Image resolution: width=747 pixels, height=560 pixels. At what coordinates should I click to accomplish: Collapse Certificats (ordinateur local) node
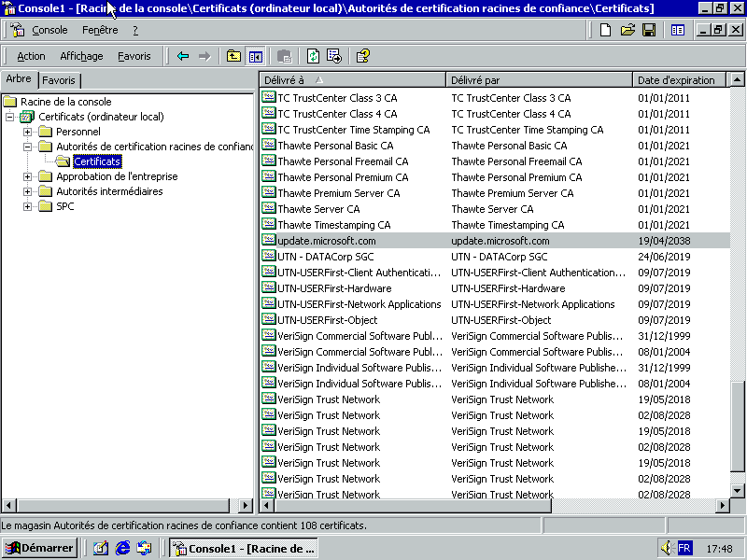[x=9, y=117]
